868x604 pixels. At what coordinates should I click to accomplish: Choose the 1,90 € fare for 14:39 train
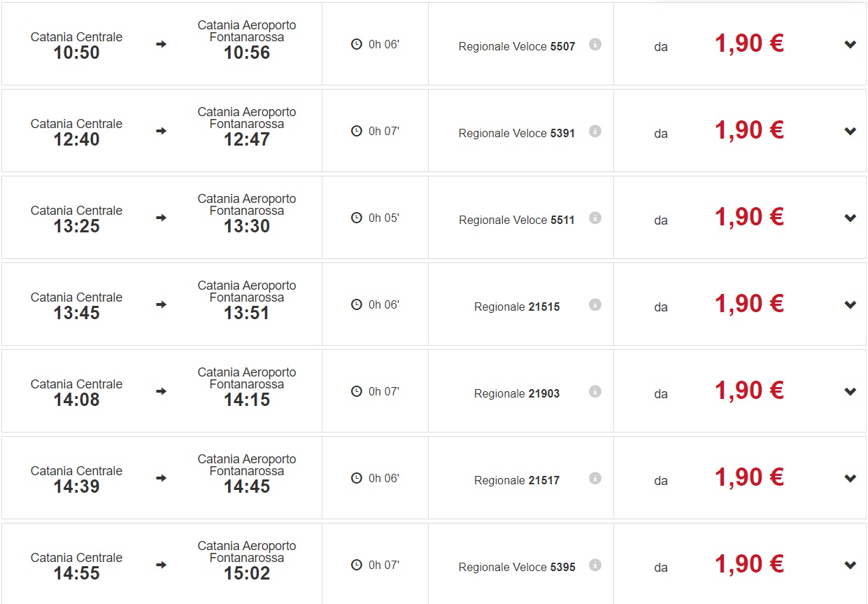pyautogui.click(x=748, y=477)
